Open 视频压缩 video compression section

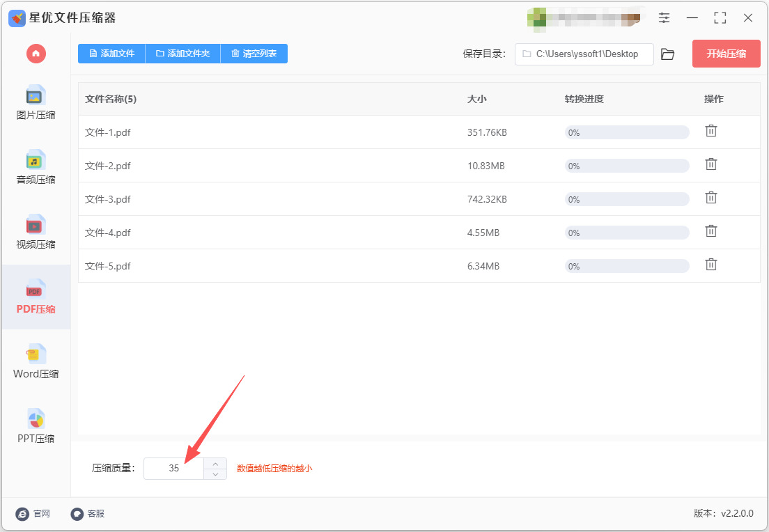pos(36,232)
